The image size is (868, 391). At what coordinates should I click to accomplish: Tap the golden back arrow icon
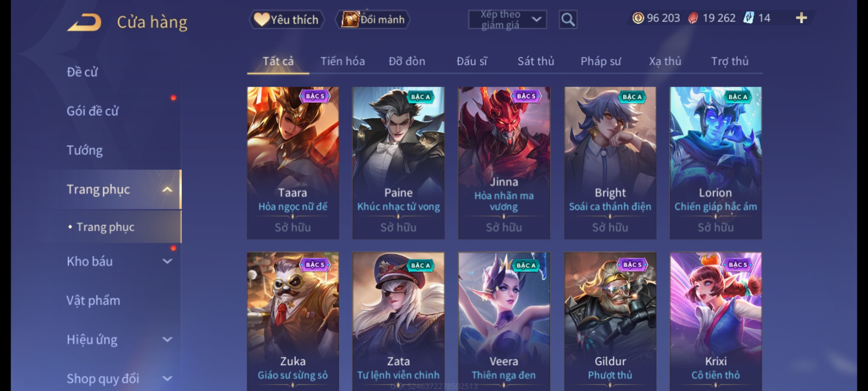click(x=84, y=22)
